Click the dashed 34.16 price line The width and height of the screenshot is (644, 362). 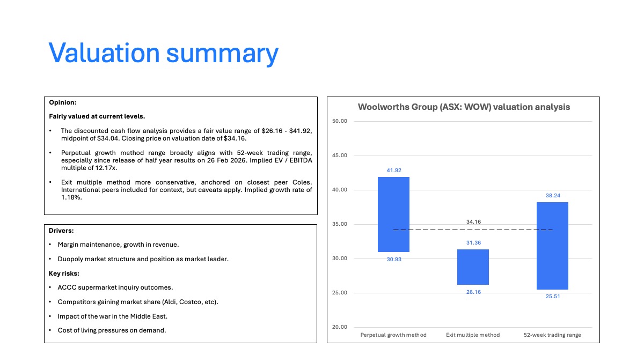[x=473, y=230]
